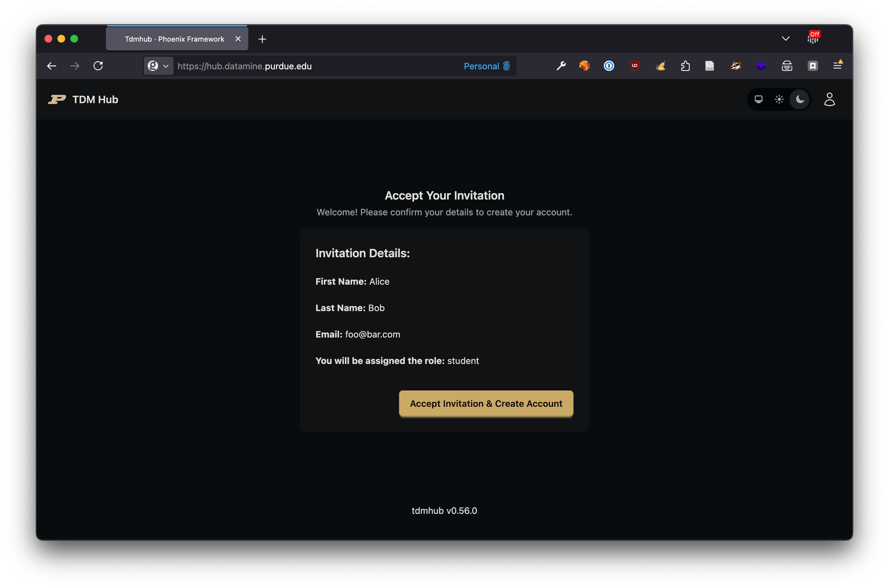889x588 pixels.
Task: Click Accept Invitation & Create Account
Action: (485, 404)
